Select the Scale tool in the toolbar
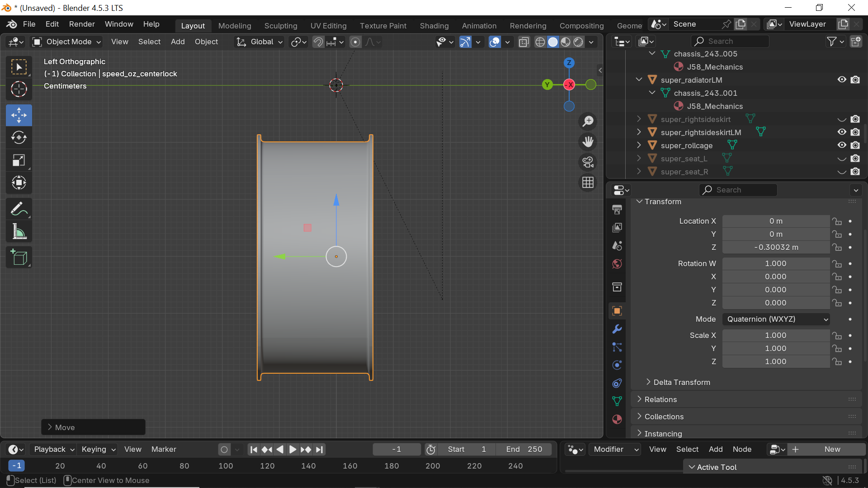Screen dimensions: 868x488 tap(19, 160)
